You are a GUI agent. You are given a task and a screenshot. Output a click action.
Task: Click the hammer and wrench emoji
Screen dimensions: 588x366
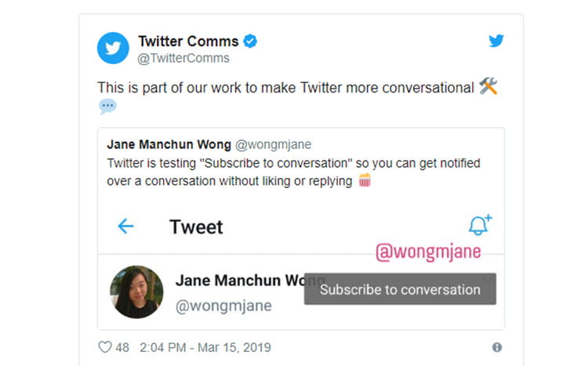[x=488, y=86]
